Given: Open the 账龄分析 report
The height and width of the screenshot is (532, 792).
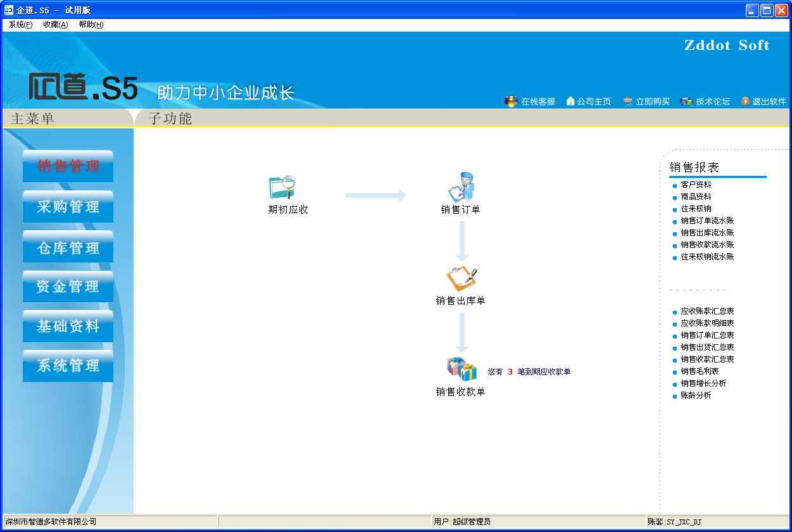Looking at the screenshot, I should point(696,395).
